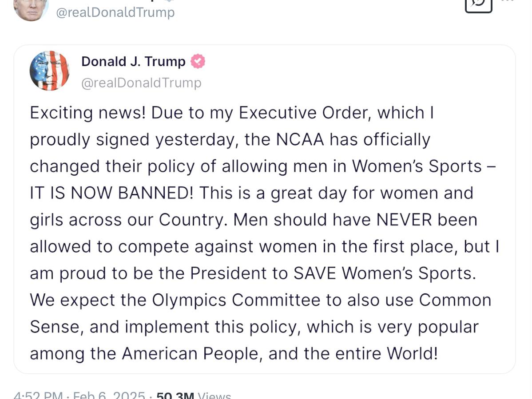Screen dimensions: 532x399
Task: Click the "Olympics Committee" text
Action: click(236, 300)
